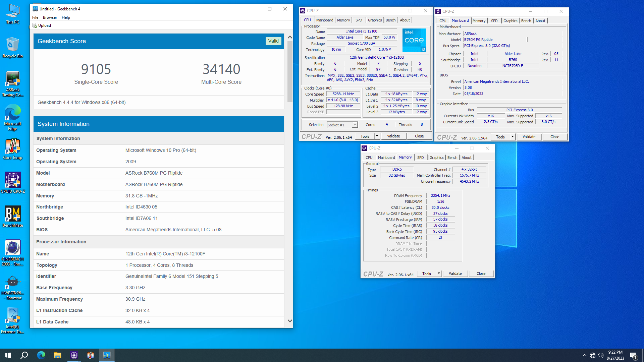The height and width of the screenshot is (362, 644).
Task: Show hidden system tray icons
Action: point(585,355)
